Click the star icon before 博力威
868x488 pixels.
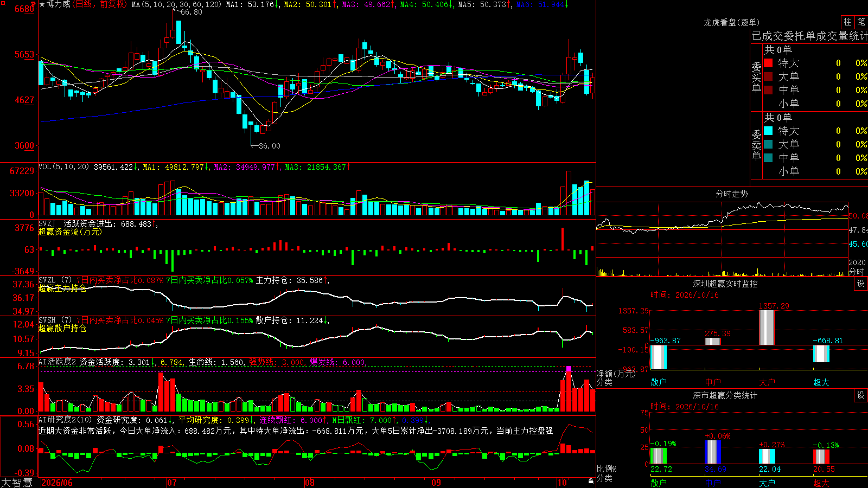tap(42, 4)
